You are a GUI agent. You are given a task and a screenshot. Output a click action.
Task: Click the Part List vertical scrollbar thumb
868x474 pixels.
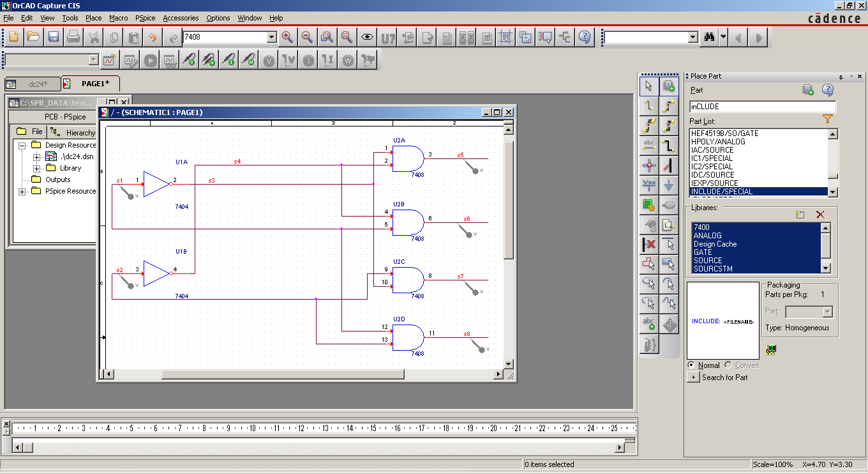[x=832, y=177]
